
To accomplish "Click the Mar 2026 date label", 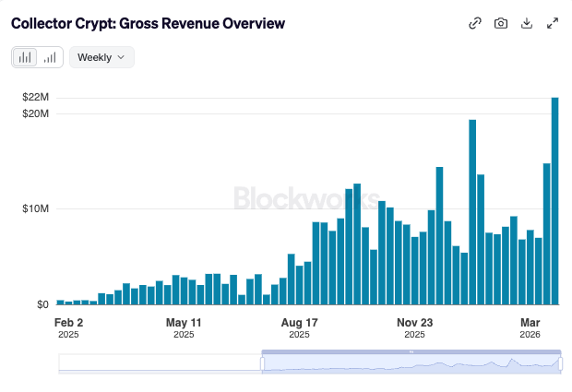I will click(x=530, y=327).
